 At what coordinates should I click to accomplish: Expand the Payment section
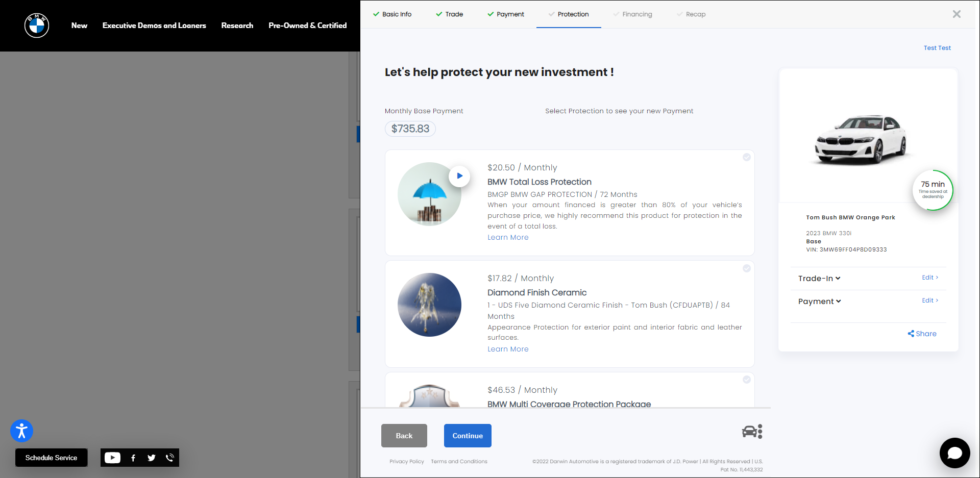819,301
